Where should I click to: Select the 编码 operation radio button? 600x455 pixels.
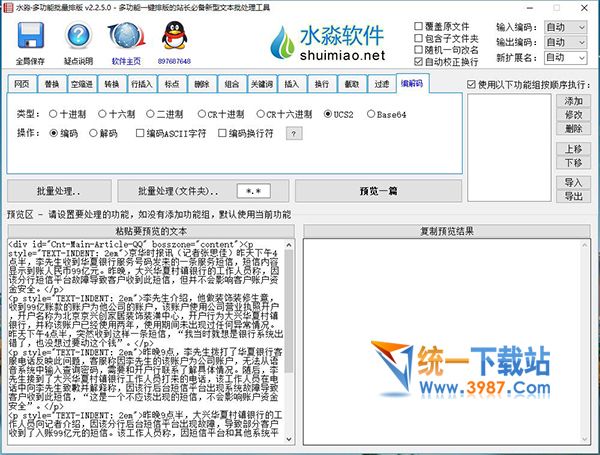pos(54,133)
